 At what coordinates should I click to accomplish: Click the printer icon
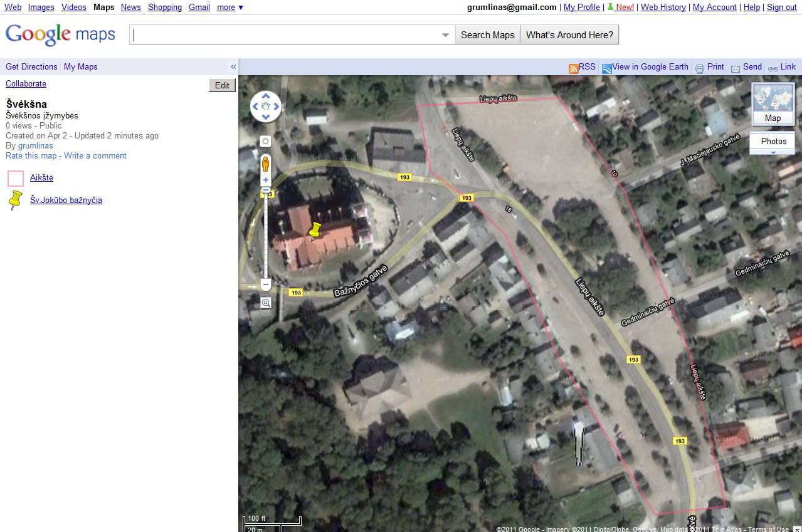click(x=700, y=68)
